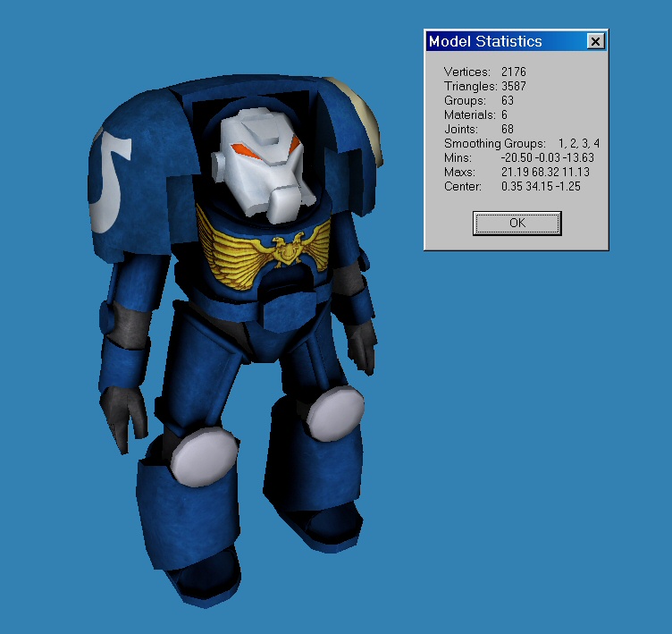Select the materials value 6
The image size is (672, 634).
504,115
